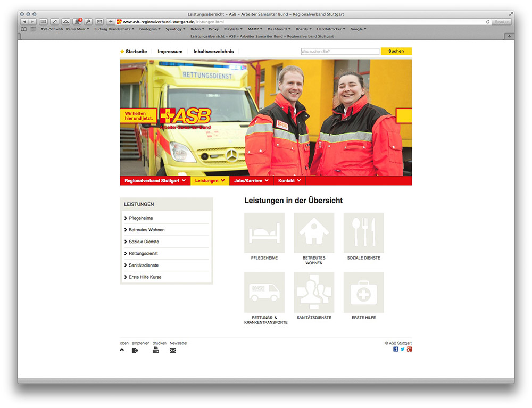Open the Beton bookmarks folder
This screenshot has width=532, height=408.
click(197, 29)
